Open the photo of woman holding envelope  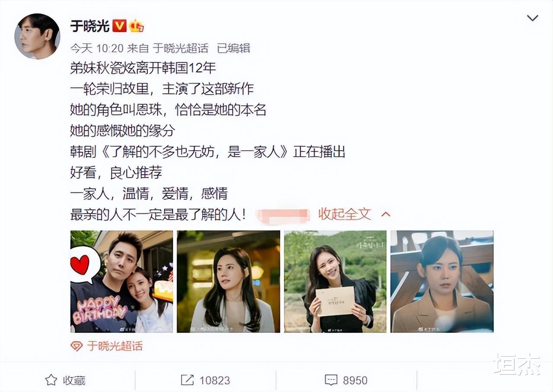335,281
